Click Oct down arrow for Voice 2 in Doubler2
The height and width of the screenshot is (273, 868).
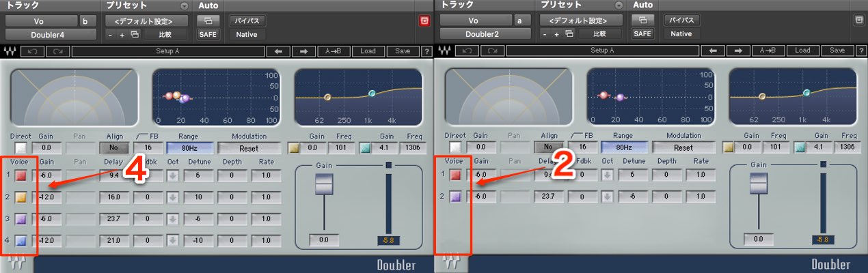[x=608, y=197]
